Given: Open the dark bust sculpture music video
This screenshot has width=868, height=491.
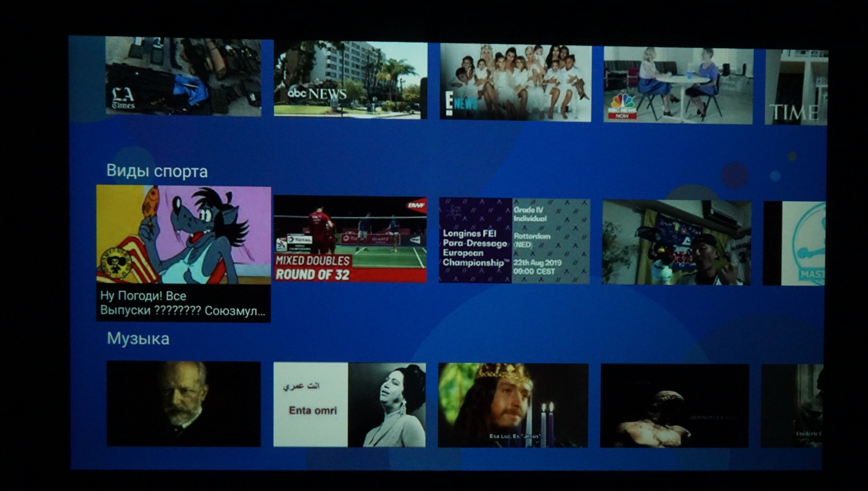Looking at the screenshot, I should click(674, 406).
